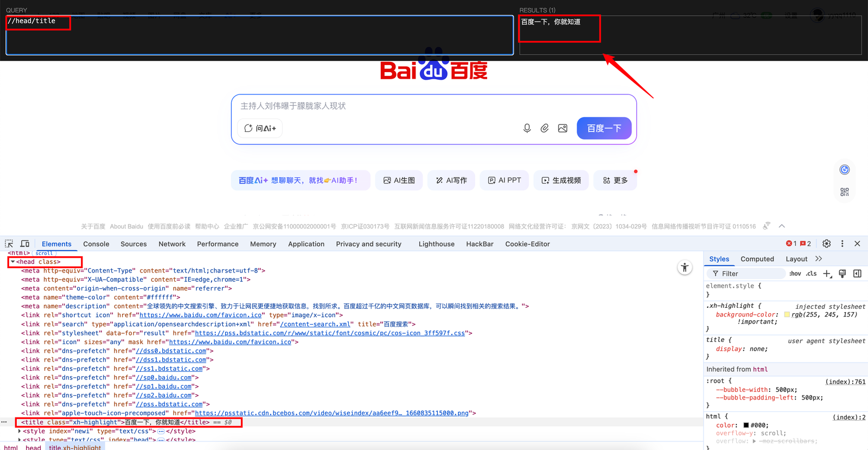Click the 生成视频 button

pyautogui.click(x=561, y=180)
